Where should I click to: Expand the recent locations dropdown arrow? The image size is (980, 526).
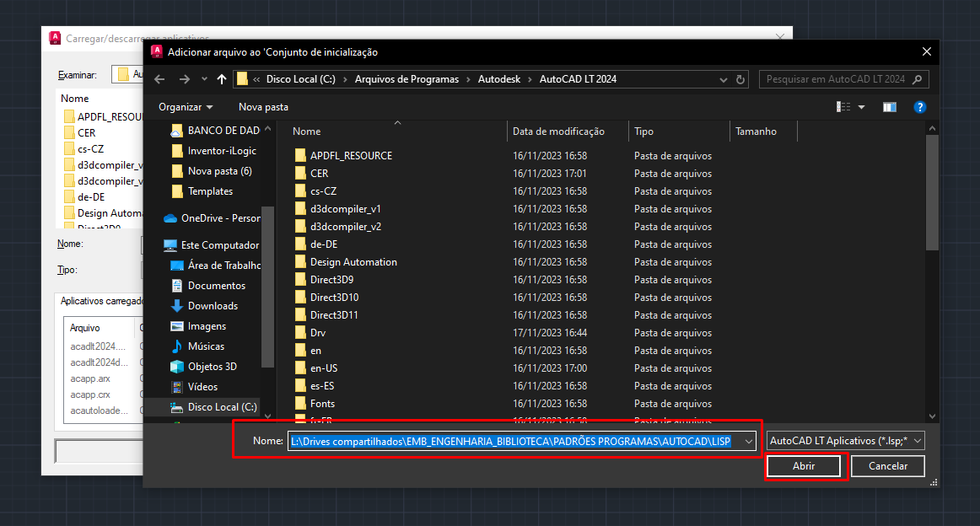204,80
